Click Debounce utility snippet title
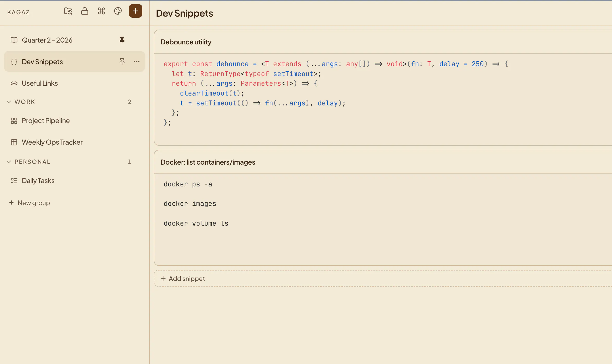This screenshot has width=612, height=364. pyautogui.click(x=186, y=42)
